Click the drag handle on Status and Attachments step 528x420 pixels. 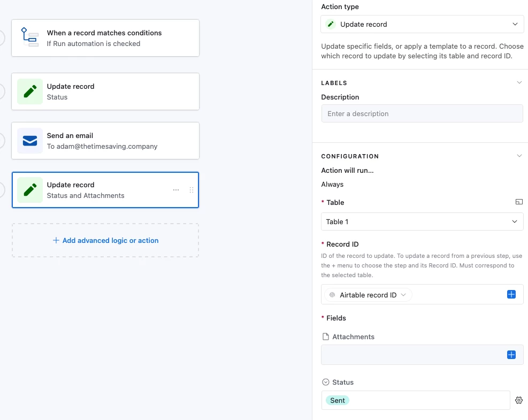pyautogui.click(x=192, y=190)
